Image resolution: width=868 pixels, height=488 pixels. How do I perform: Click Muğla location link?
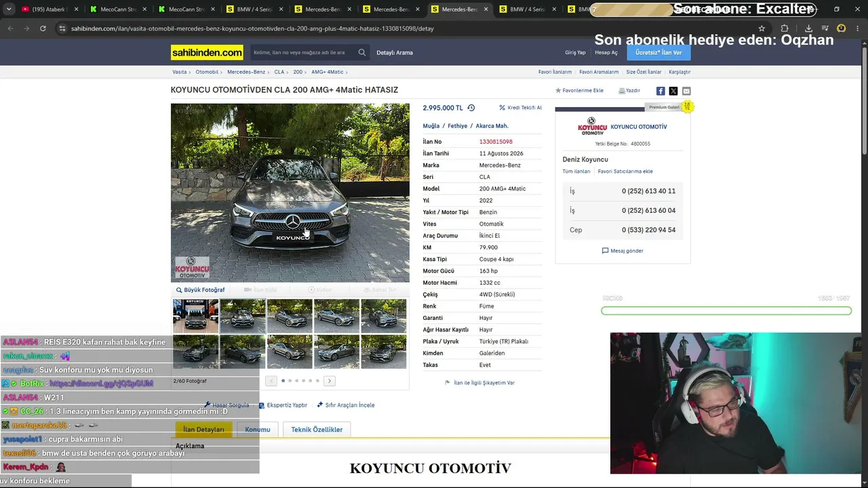431,126
